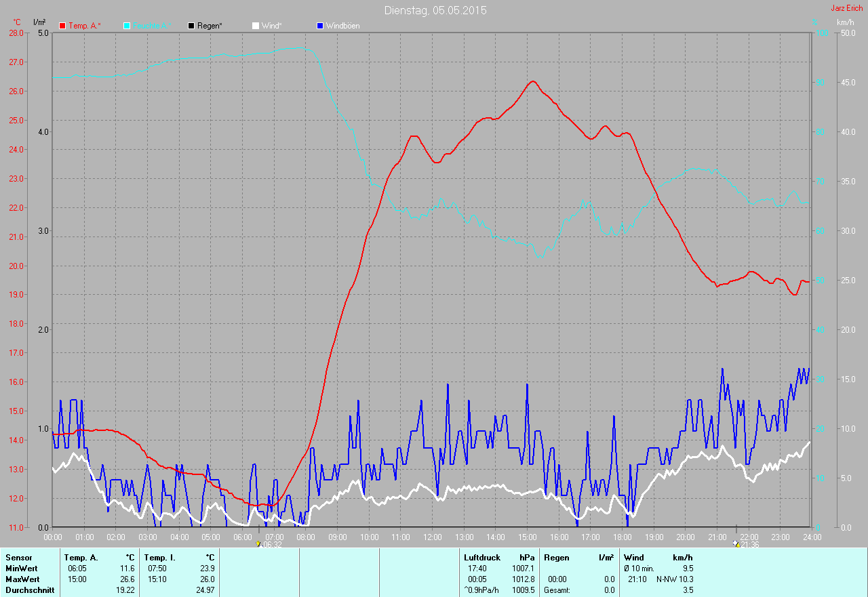868x597 pixels.
Task: Select the 'MaxWert' row label
Action: [22, 579]
